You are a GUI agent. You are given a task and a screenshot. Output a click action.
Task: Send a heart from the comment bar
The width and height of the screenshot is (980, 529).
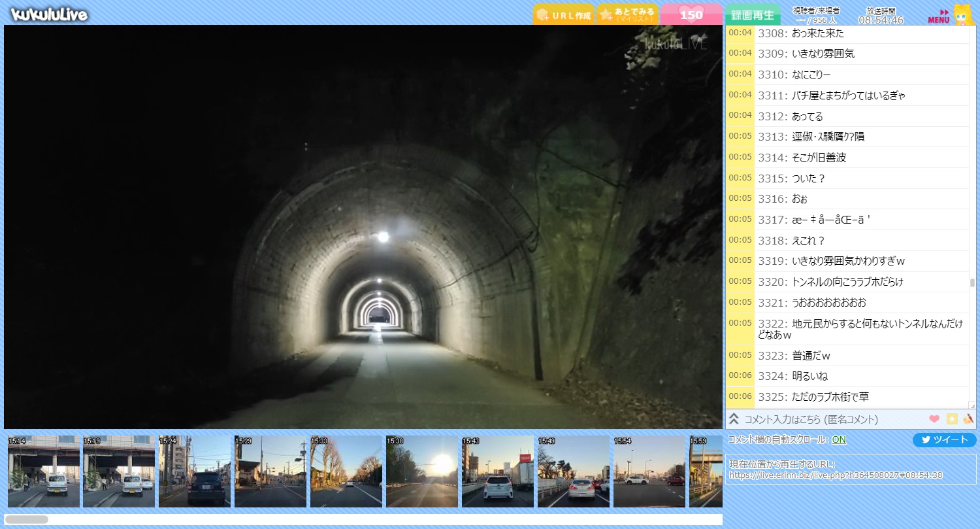(934, 419)
